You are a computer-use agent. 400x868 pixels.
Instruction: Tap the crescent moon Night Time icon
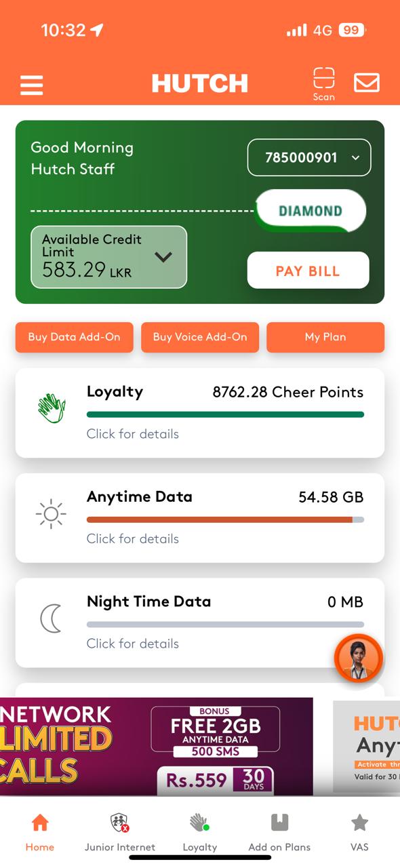pos(51,618)
